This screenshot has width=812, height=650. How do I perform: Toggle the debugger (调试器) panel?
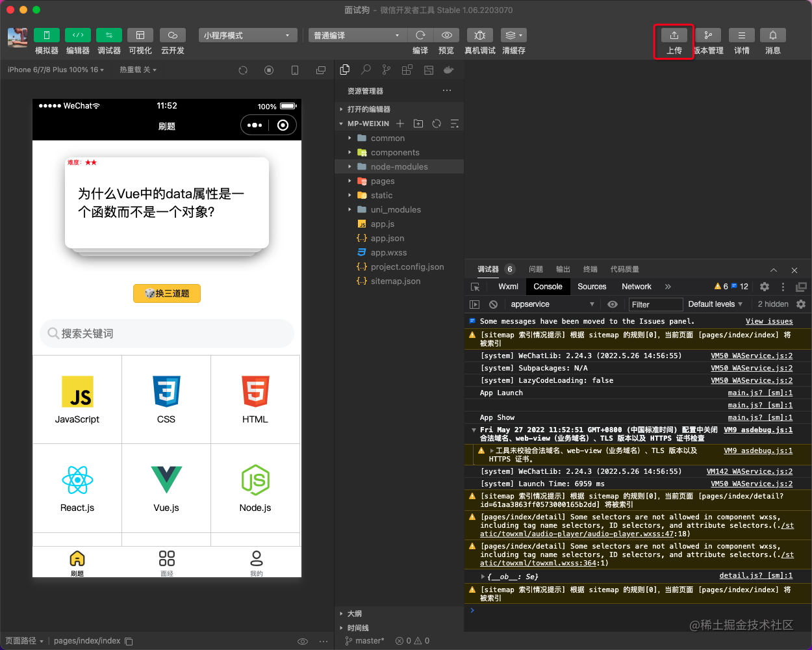tap(109, 35)
